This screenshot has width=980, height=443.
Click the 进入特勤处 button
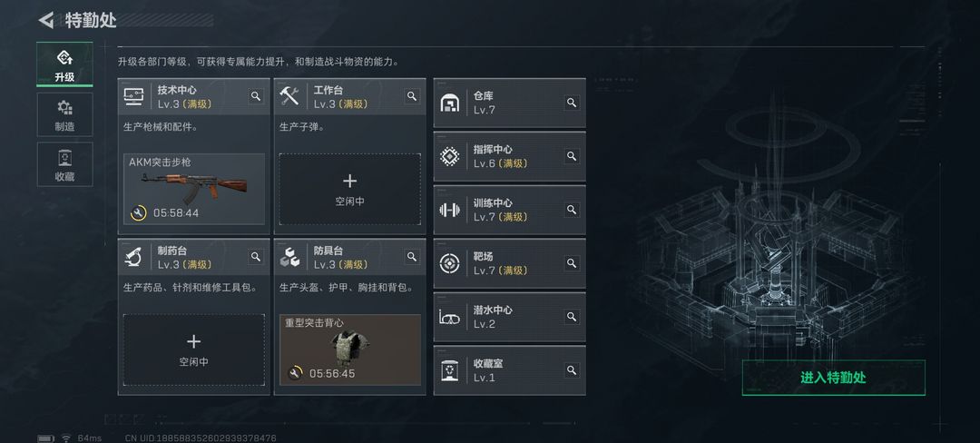click(x=833, y=378)
